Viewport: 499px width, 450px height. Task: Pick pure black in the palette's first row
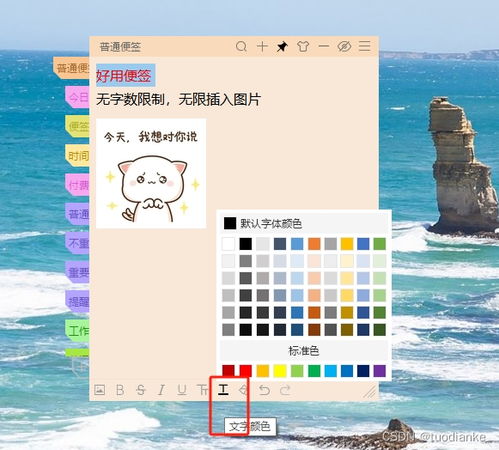point(245,244)
